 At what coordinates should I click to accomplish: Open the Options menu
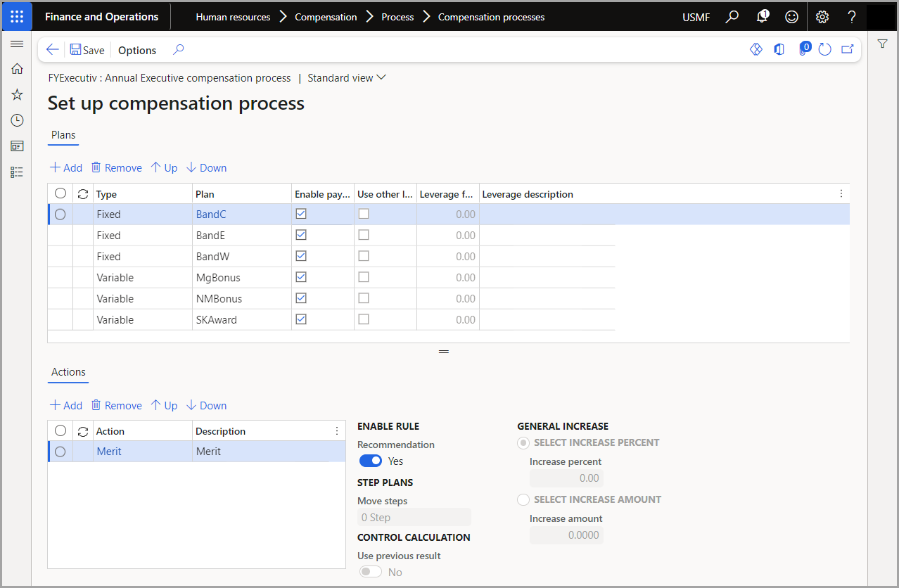click(137, 50)
